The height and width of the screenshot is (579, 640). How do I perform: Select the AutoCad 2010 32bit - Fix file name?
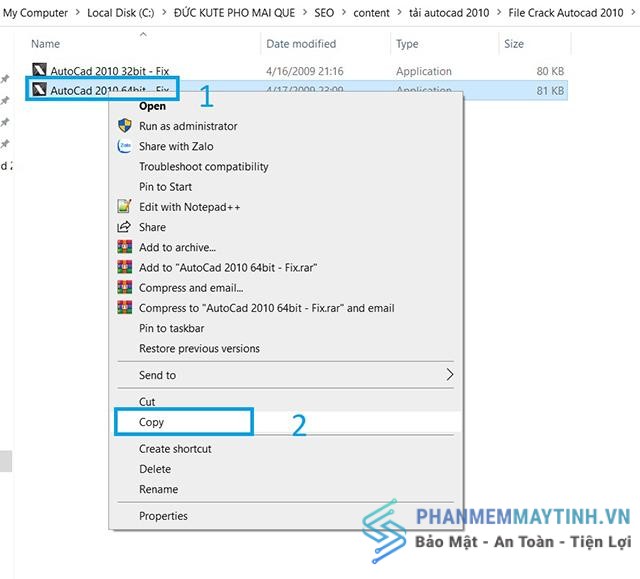point(109,71)
